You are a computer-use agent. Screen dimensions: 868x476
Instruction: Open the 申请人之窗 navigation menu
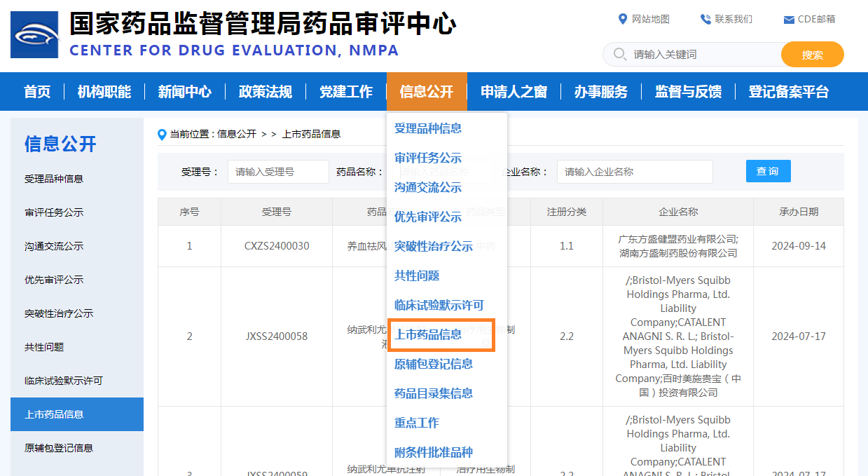pyautogui.click(x=514, y=92)
